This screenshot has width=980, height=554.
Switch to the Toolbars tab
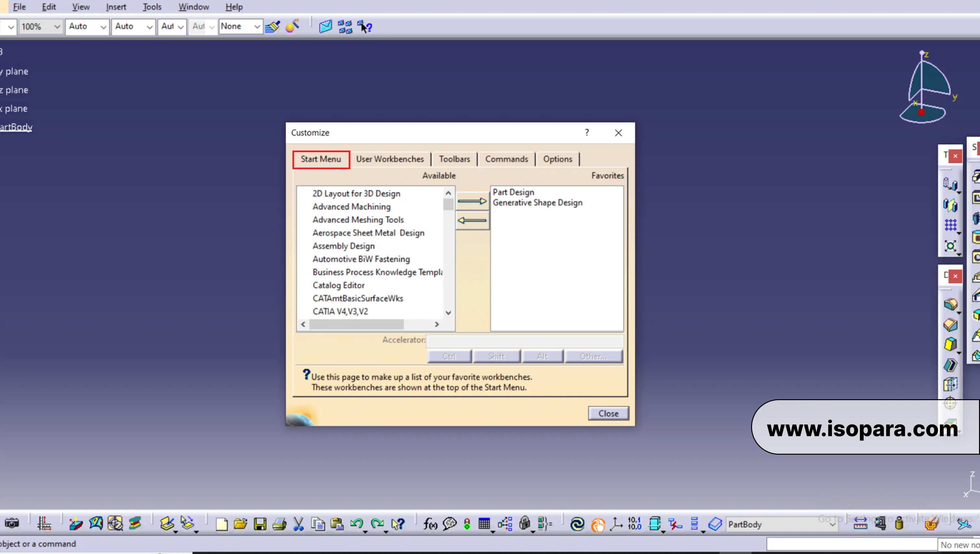pos(454,159)
